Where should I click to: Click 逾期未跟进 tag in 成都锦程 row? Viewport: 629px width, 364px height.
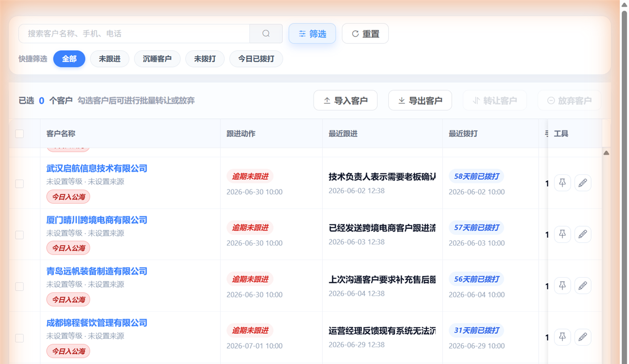[x=250, y=330]
